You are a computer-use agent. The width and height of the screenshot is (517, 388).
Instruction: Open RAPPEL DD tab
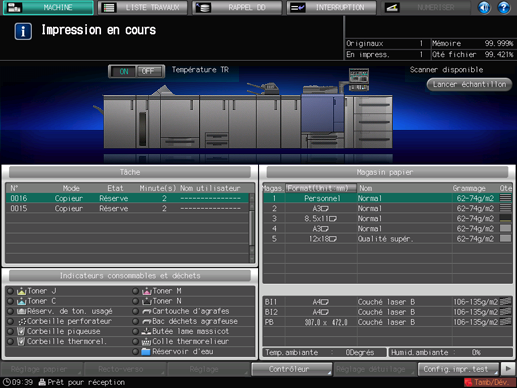(237, 7)
